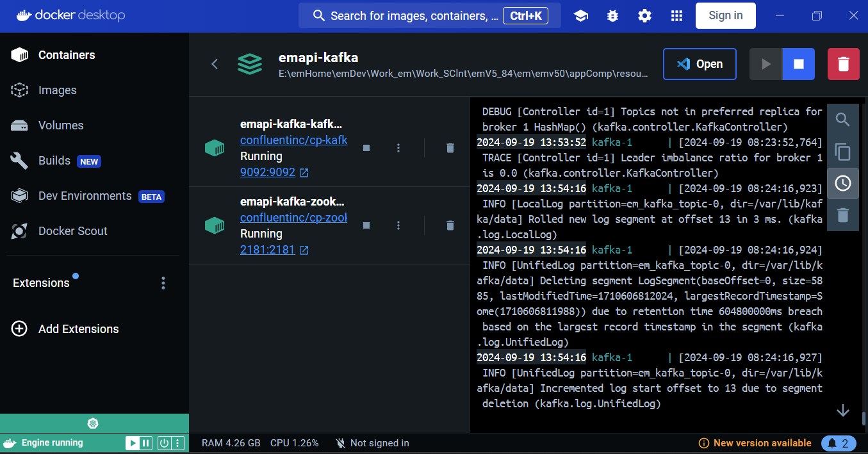Stop the emapi-kafka stack with blue stop button
Image resolution: width=868 pixels, height=454 pixels.
click(x=798, y=64)
